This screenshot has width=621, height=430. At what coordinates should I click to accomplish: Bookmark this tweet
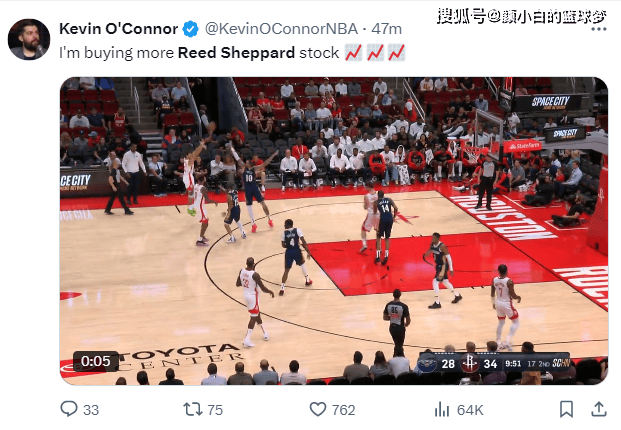tap(566, 409)
